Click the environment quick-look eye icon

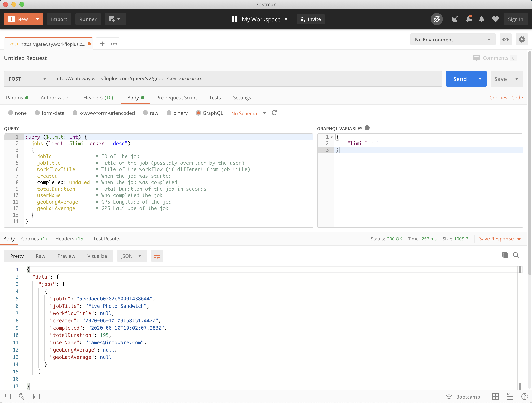coord(506,39)
